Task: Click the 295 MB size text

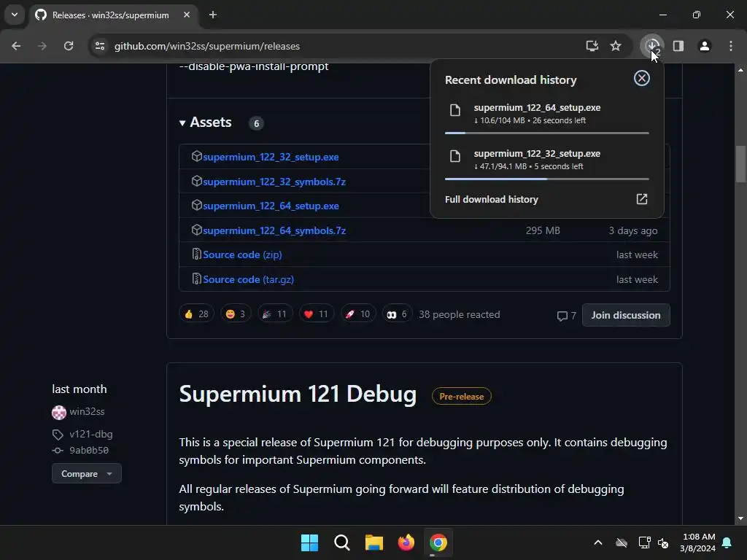Action: pos(543,230)
